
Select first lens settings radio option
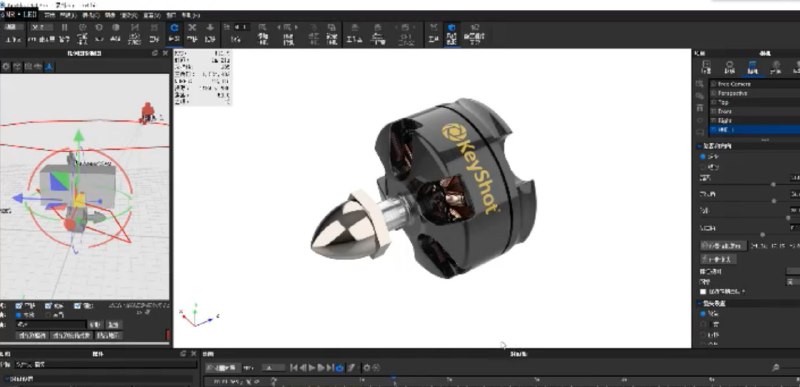coord(703,314)
